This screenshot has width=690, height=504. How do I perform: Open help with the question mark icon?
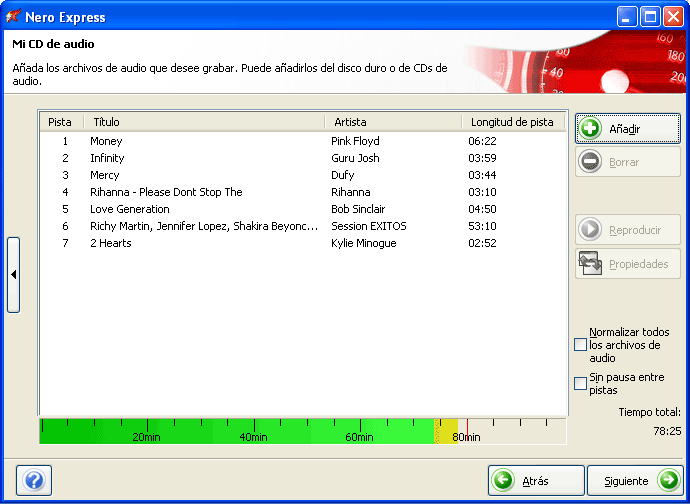click(34, 481)
